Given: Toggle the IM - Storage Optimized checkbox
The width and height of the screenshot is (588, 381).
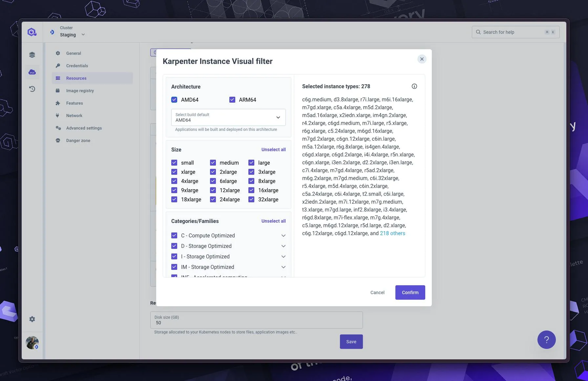Looking at the screenshot, I should click(x=174, y=267).
